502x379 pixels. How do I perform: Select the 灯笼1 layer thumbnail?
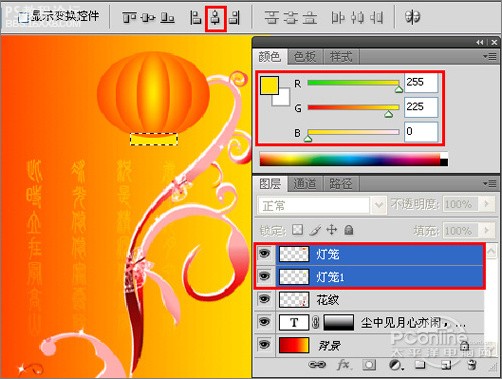tap(294, 277)
